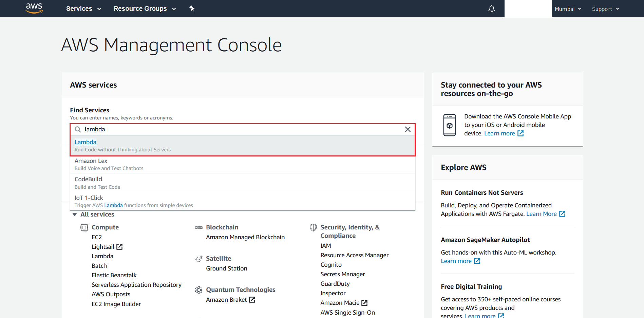This screenshot has height=318, width=644.
Task: Open Amazon Managed Blockchain
Action: [x=245, y=237]
